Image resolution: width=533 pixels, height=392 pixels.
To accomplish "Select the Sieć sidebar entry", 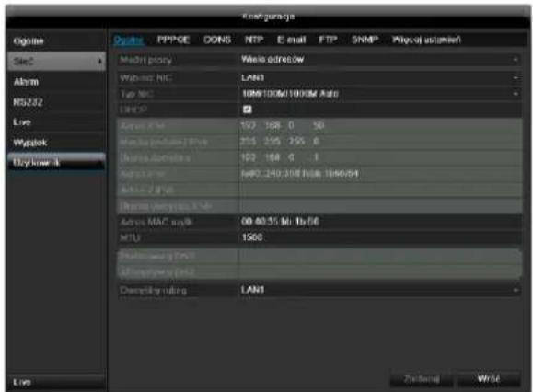I will pos(56,61).
